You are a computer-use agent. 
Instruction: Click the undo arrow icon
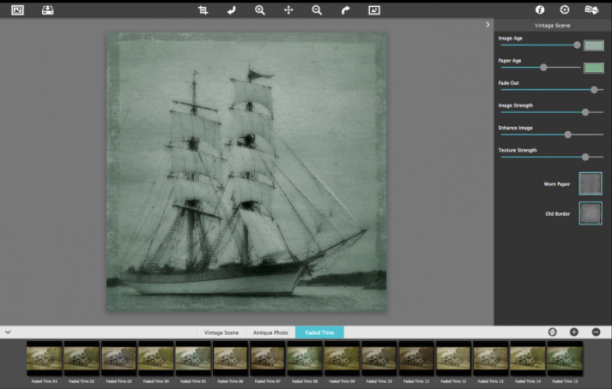231,10
